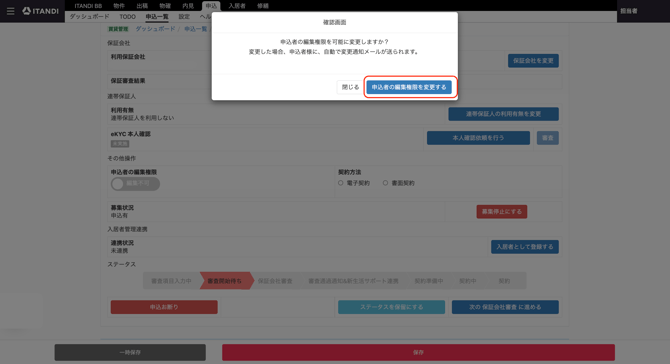Viewport: 670px width, 364px height.
Task: Click the red 募集停止にする button
Action: (x=502, y=211)
